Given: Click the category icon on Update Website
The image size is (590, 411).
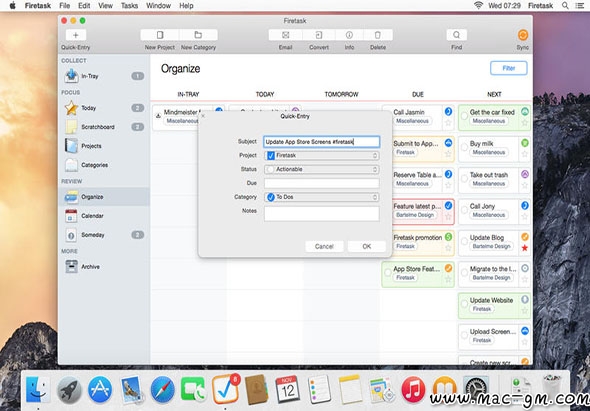Looking at the screenshot, I should click(x=525, y=299).
